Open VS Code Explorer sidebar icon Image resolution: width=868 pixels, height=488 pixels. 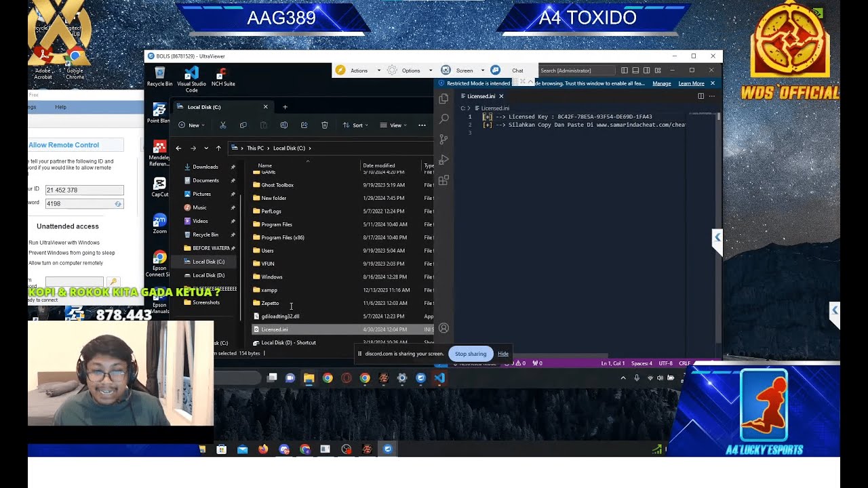pos(443,99)
